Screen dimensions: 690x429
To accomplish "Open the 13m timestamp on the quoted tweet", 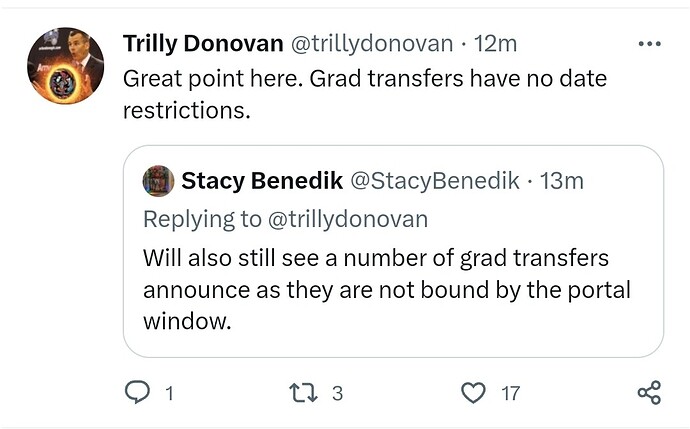I will tap(562, 181).
